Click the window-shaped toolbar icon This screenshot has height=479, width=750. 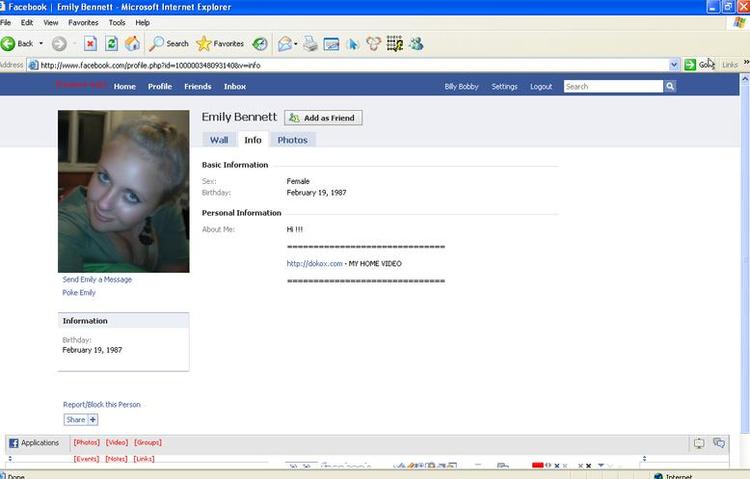tap(331, 44)
